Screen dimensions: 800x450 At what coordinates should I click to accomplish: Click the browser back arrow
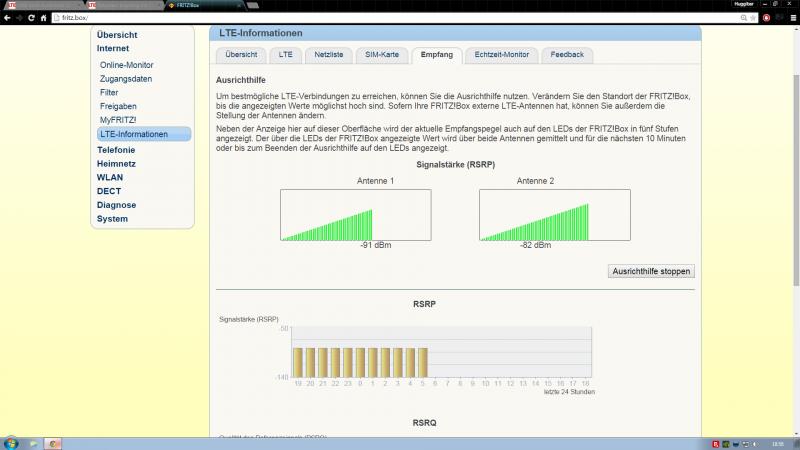click(7, 18)
